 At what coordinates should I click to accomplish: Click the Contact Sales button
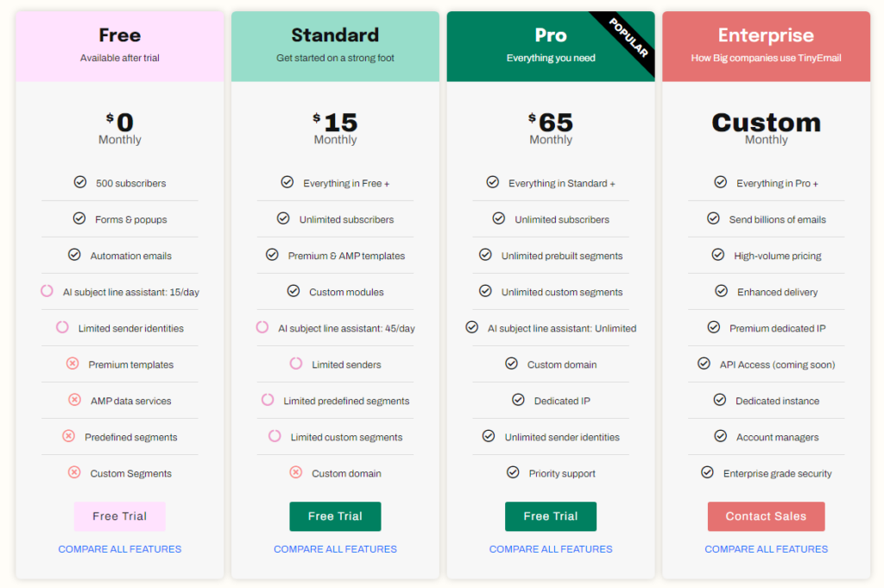766,515
